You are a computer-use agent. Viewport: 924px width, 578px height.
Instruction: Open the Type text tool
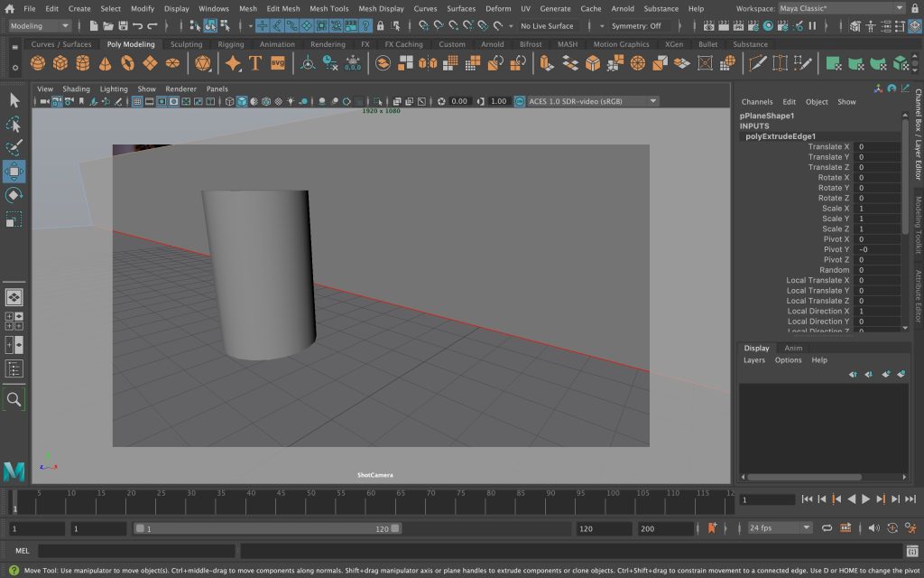pos(255,63)
